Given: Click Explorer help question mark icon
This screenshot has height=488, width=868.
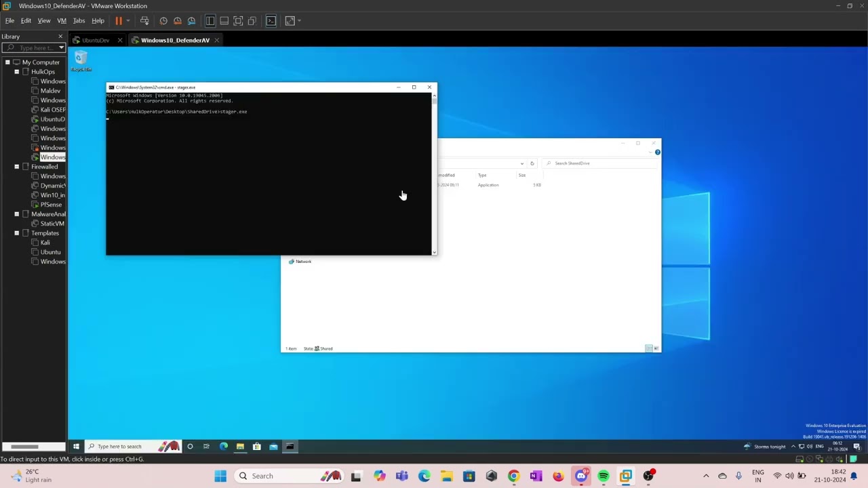Looking at the screenshot, I should (x=657, y=152).
